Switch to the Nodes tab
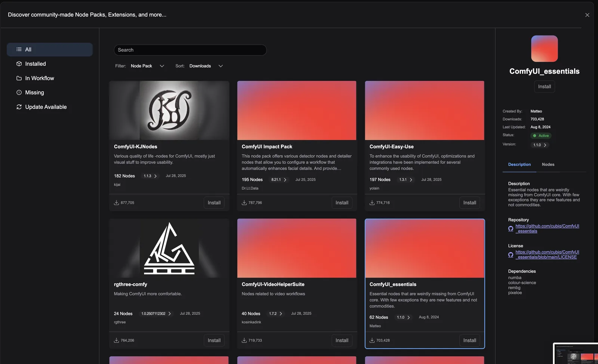This screenshot has width=598, height=364. pyautogui.click(x=548, y=164)
